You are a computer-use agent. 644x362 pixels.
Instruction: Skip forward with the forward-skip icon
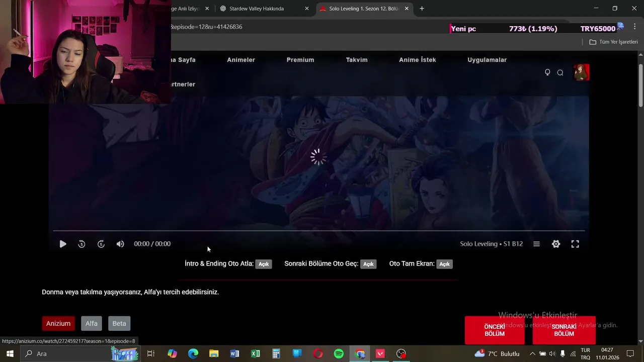click(x=101, y=244)
